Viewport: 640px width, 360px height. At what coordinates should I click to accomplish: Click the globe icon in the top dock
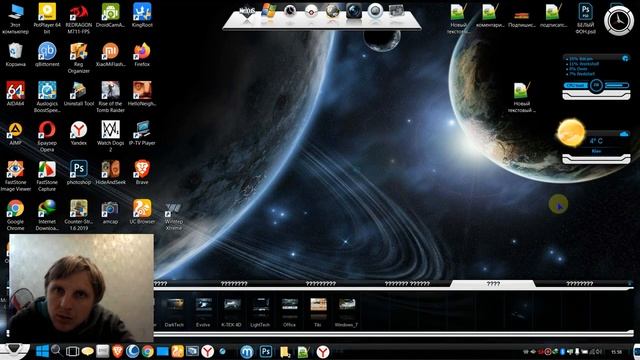332,11
